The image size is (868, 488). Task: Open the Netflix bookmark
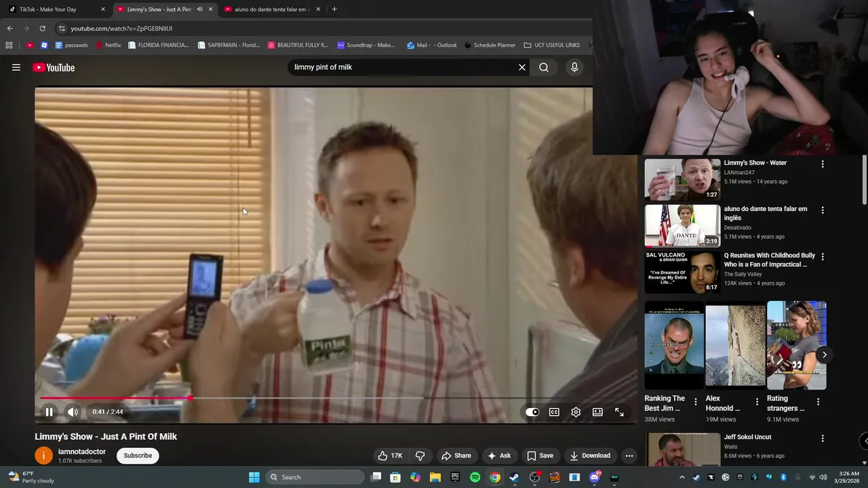click(x=108, y=45)
